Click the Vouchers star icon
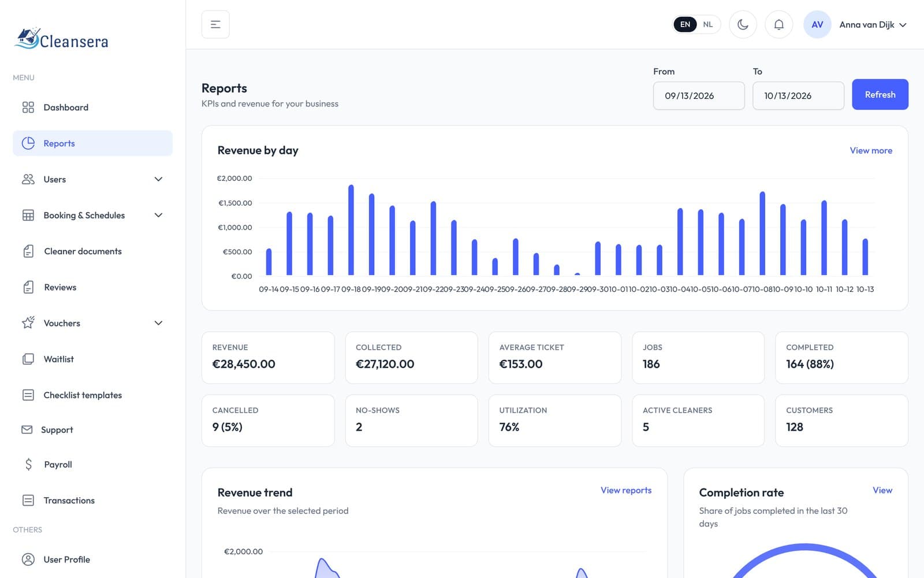 click(28, 323)
